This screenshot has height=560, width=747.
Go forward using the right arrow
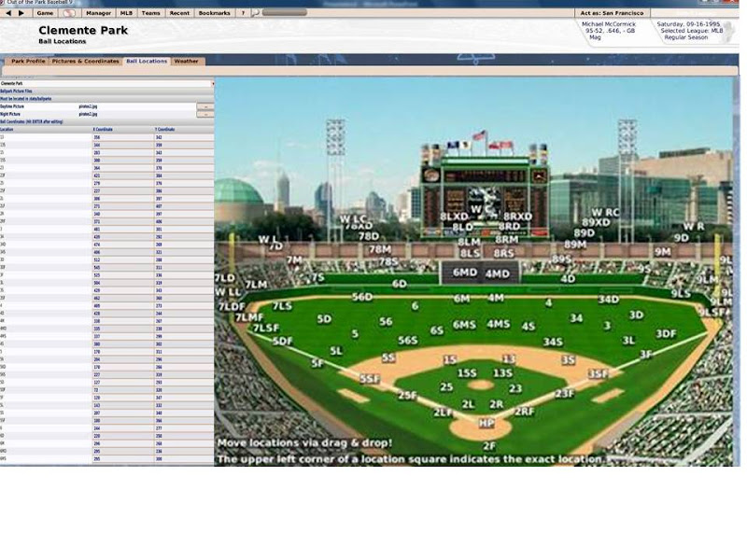click(x=21, y=13)
